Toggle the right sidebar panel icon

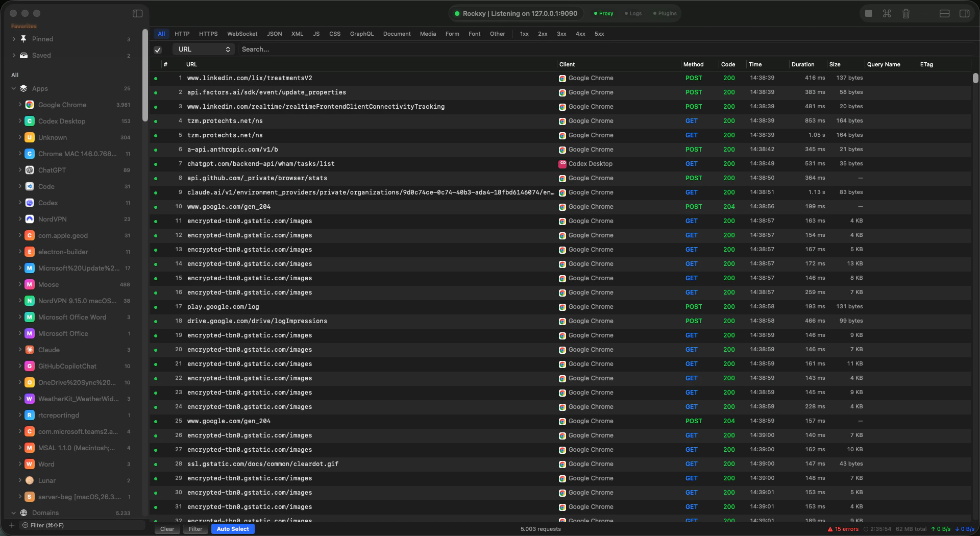(x=965, y=13)
